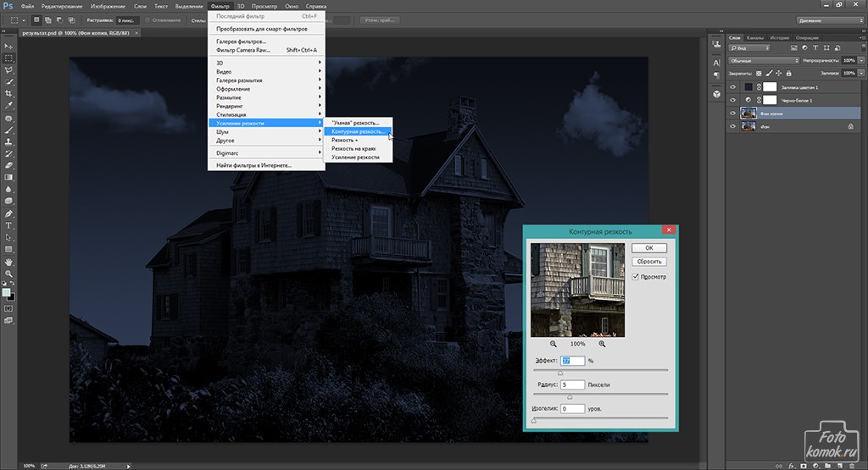
Task: Switch to the Каналы tab
Action: point(754,37)
